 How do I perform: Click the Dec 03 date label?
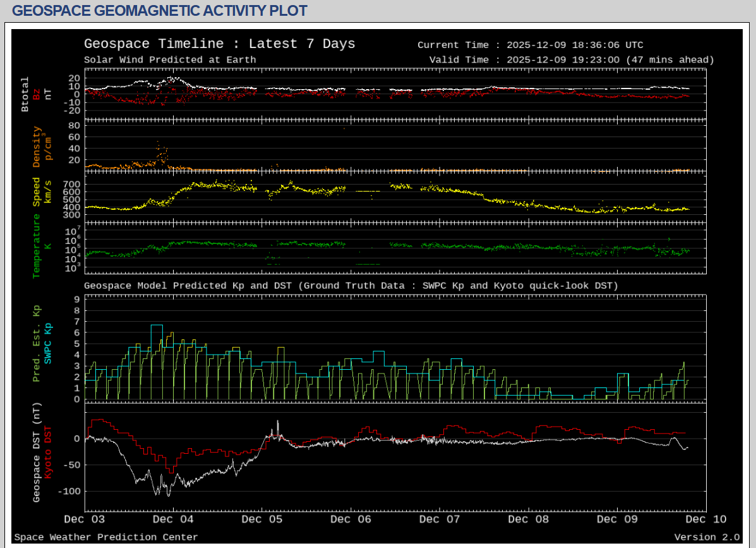click(85, 520)
